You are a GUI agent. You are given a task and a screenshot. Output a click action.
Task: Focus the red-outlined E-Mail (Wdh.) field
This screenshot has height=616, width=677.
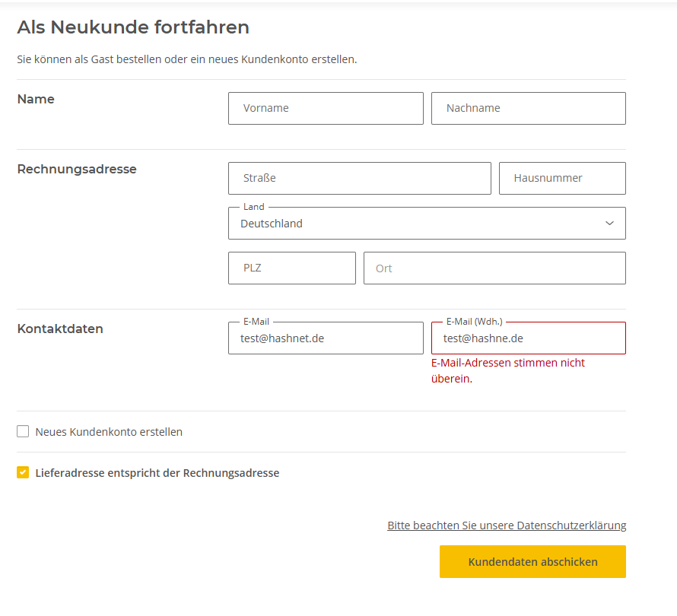click(529, 338)
